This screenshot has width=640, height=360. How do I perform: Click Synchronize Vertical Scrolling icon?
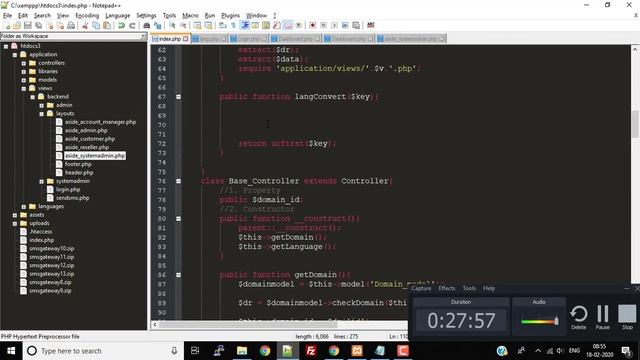(x=198, y=25)
